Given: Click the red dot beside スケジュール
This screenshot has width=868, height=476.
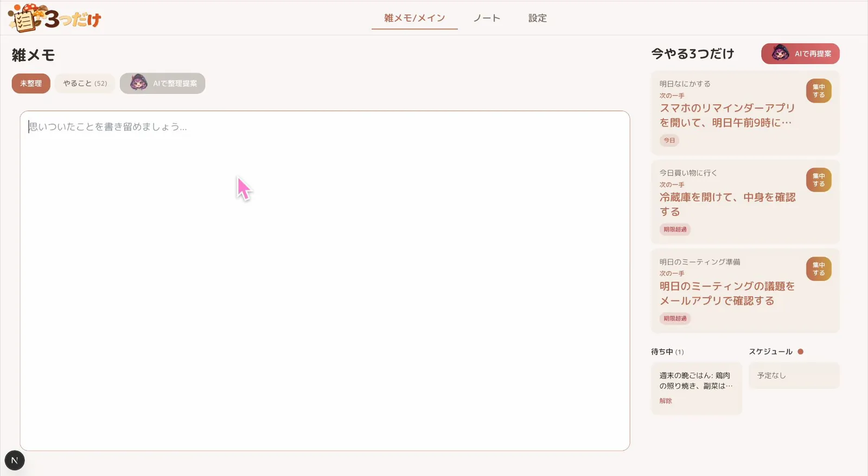Looking at the screenshot, I should (800, 351).
